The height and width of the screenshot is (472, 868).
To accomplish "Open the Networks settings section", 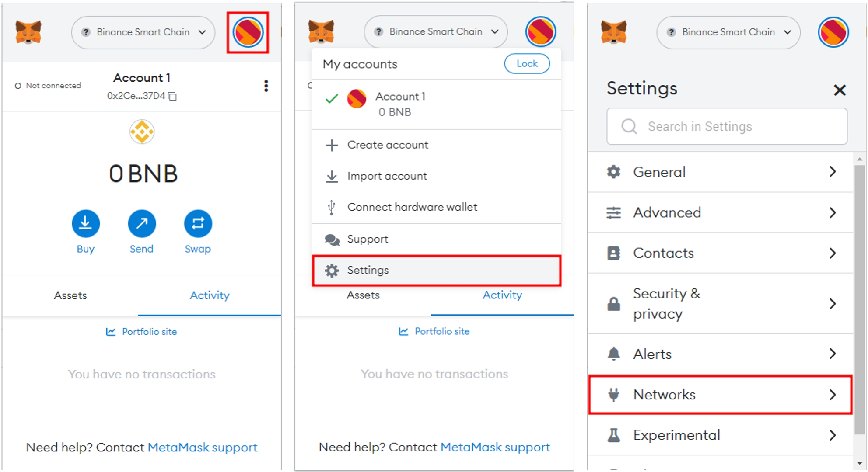I will (x=720, y=395).
